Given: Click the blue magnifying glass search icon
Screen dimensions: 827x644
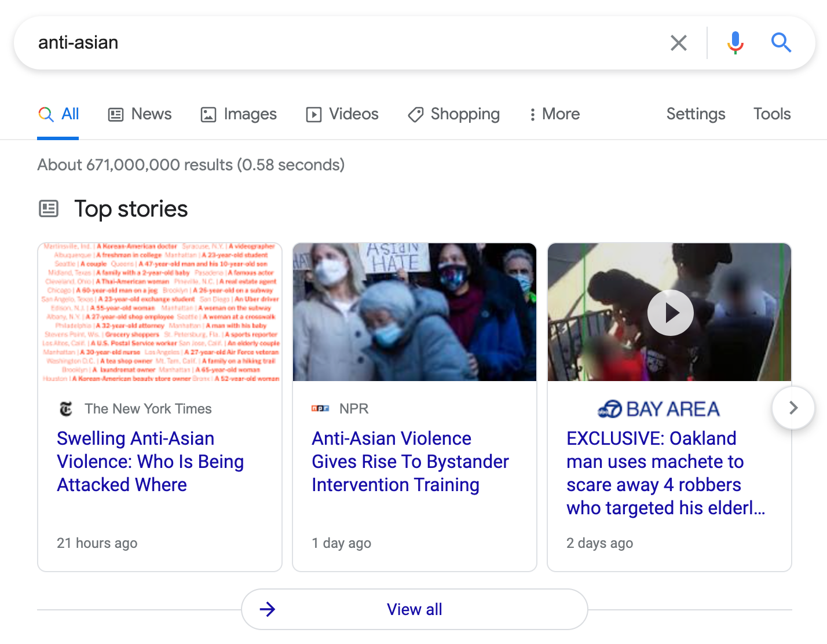Looking at the screenshot, I should [781, 43].
